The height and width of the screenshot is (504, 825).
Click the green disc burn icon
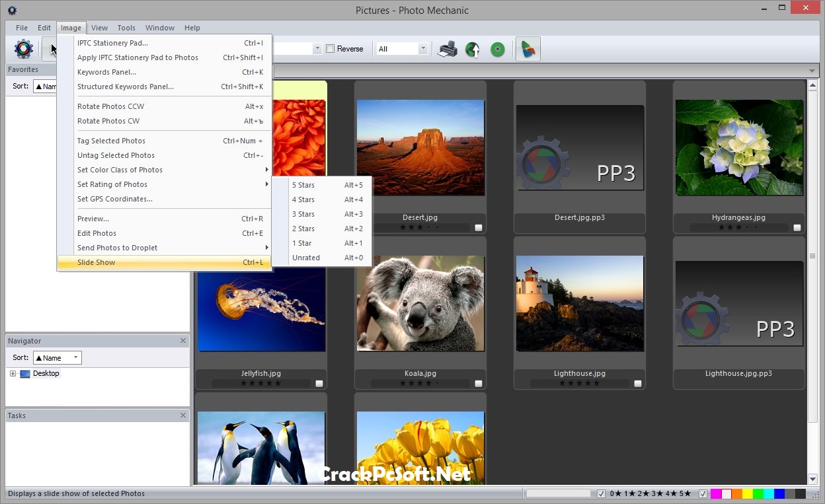click(x=498, y=49)
